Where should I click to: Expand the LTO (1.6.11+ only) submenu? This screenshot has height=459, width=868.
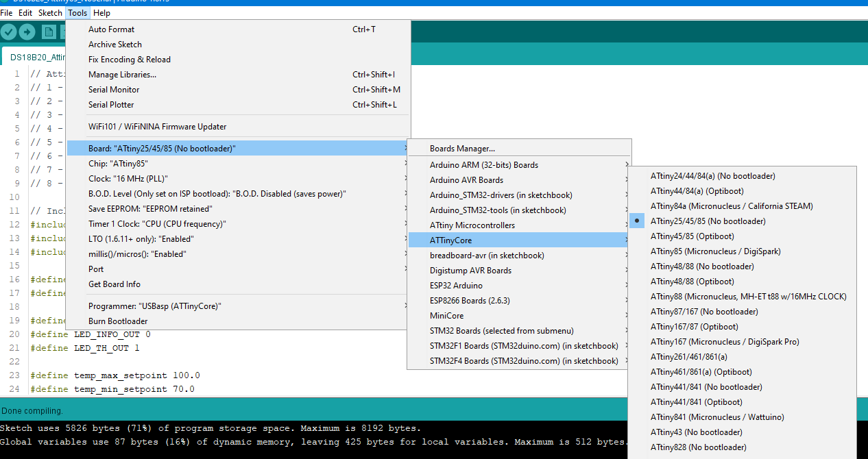[x=238, y=239]
